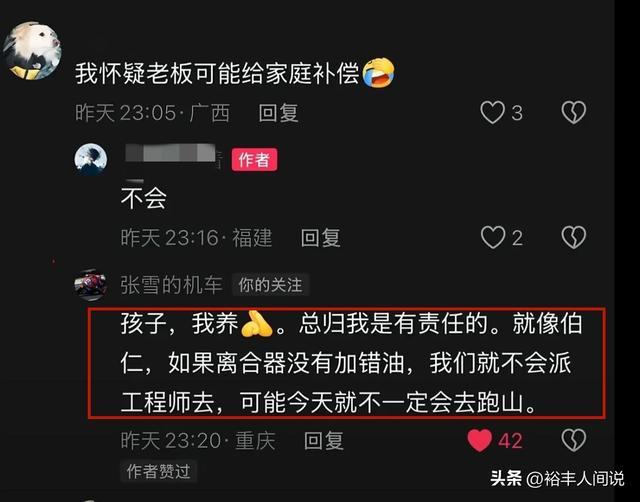Screen dimensions: 640x502
Task: Select the highlighted 孩子，我养 comment text
Action: click(x=347, y=363)
